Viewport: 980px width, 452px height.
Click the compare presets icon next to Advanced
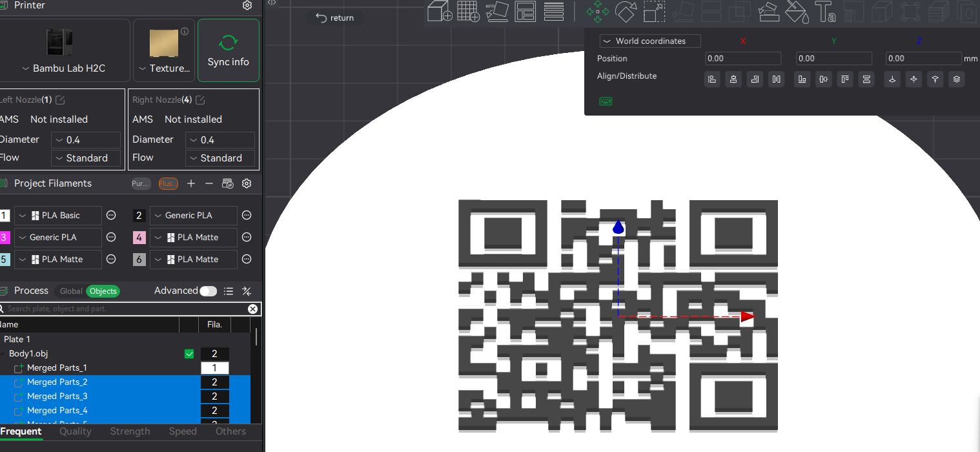coord(247,291)
